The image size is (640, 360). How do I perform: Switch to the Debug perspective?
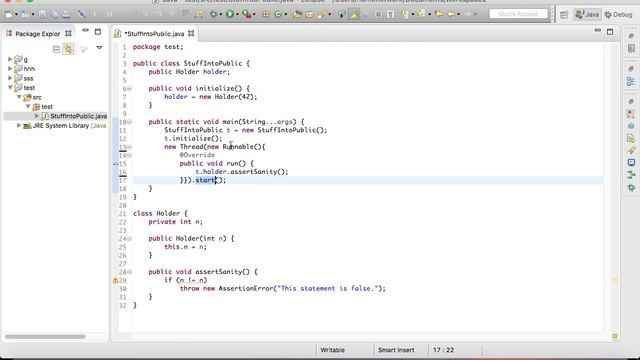click(618, 14)
